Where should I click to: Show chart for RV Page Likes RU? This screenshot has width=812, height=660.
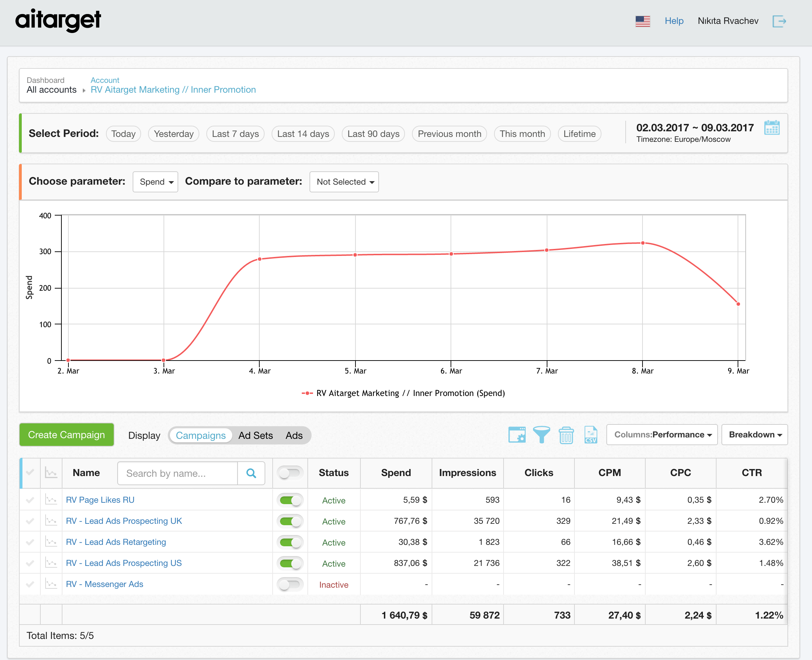(x=51, y=499)
